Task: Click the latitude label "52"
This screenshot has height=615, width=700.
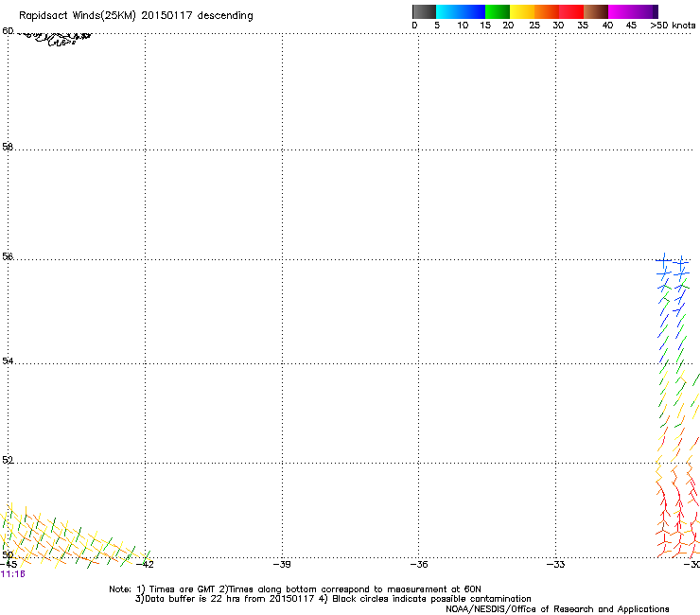Action: [8, 460]
